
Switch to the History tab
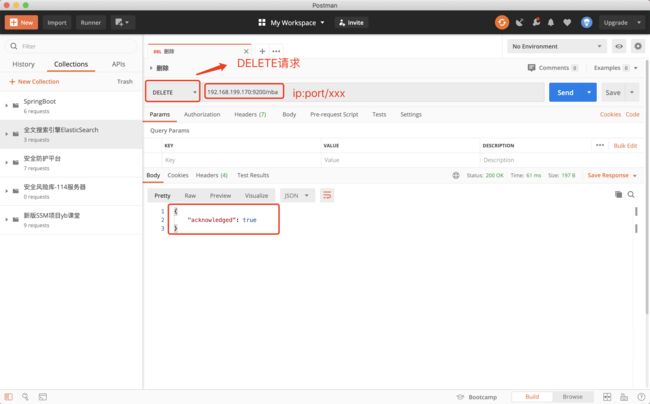23,64
